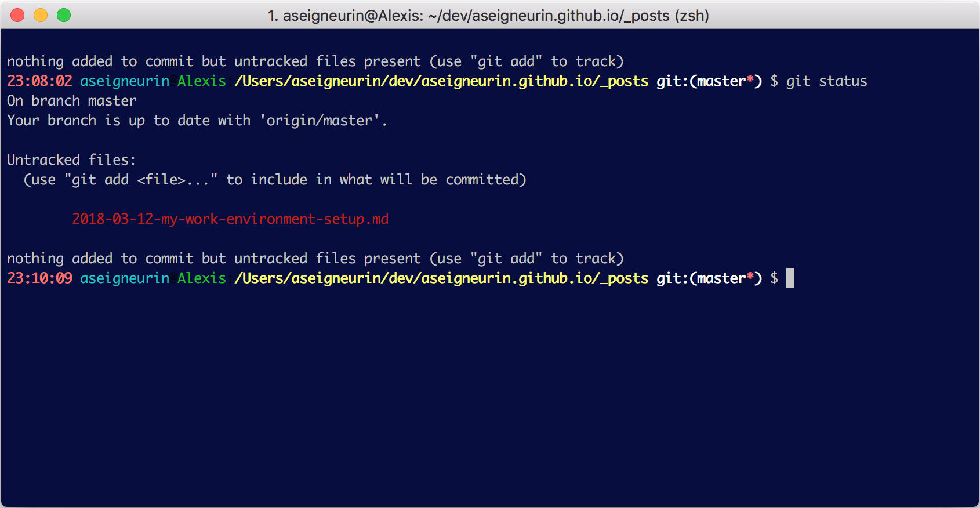The height and width of the screenshot is (508, 980).
Task: Click the 23:10:09 timestamp
Action: point(39,278)
